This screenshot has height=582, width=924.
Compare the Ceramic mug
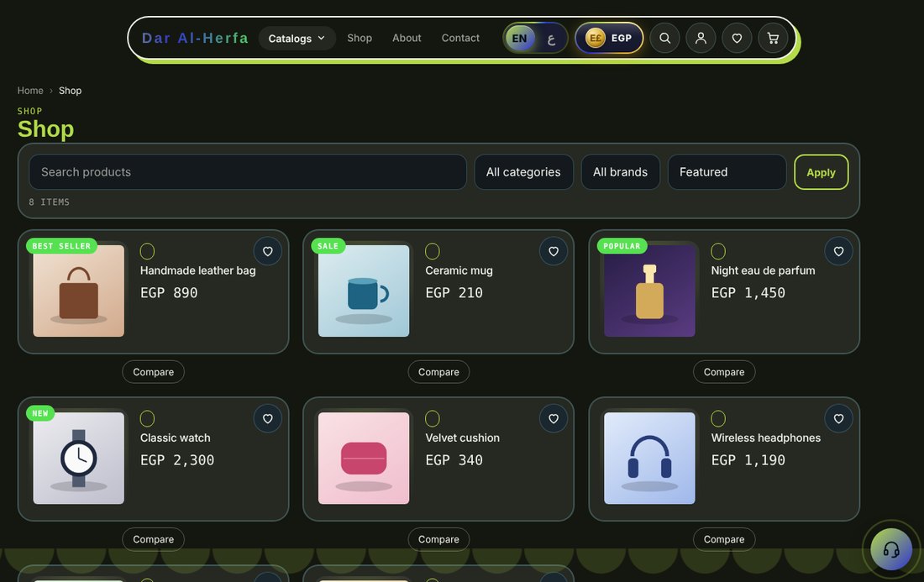click(438, 372)
